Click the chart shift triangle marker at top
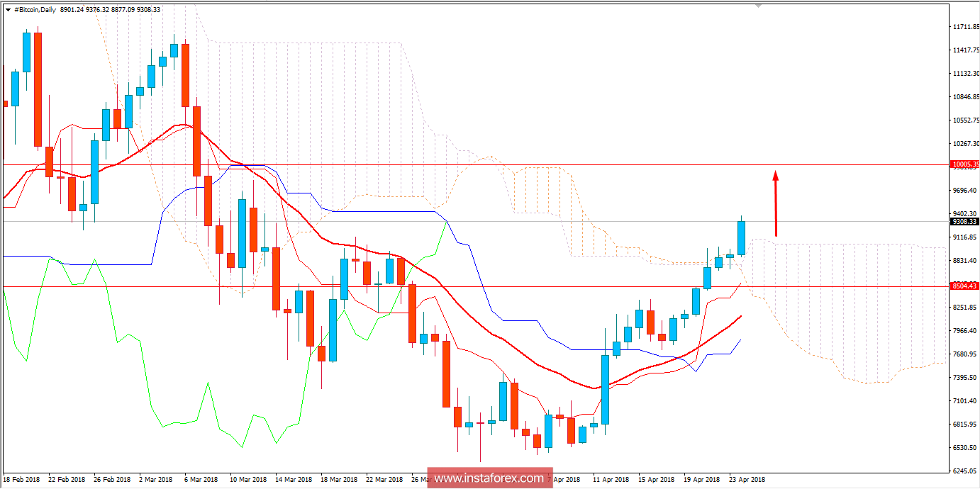 click(x=759, y=6)
